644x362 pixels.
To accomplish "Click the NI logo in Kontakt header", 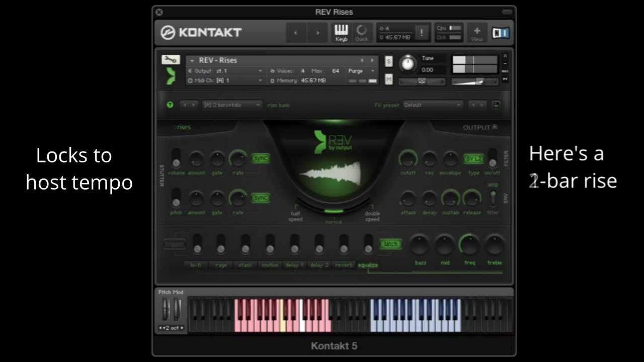I will pyautogui.click(x=500, y=33).
